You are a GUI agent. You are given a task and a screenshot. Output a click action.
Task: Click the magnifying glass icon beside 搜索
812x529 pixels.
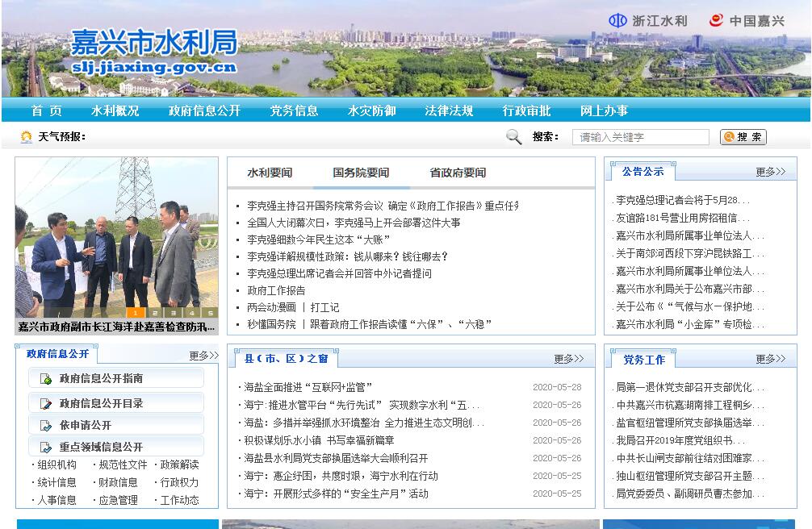[514, 137]
